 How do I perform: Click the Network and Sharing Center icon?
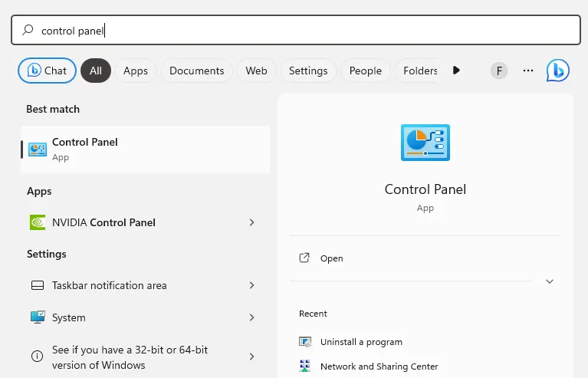pyautogui.click(x=305, y=366)
